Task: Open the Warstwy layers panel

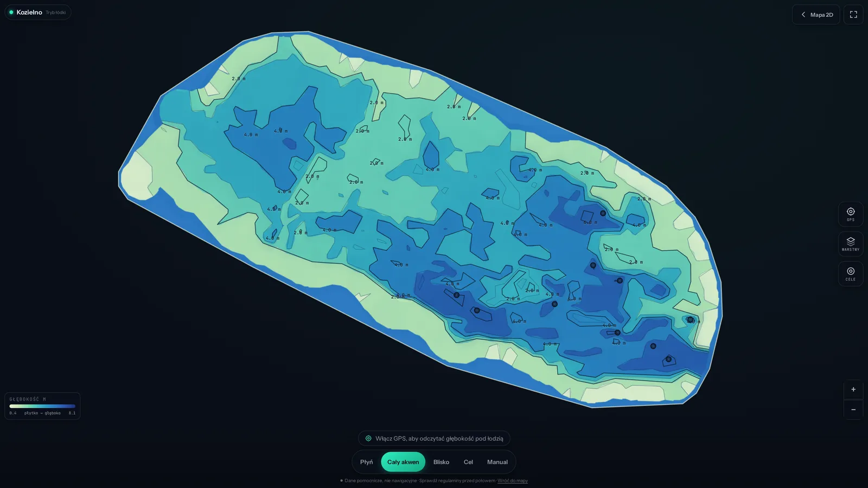Action: coord(851,244)
